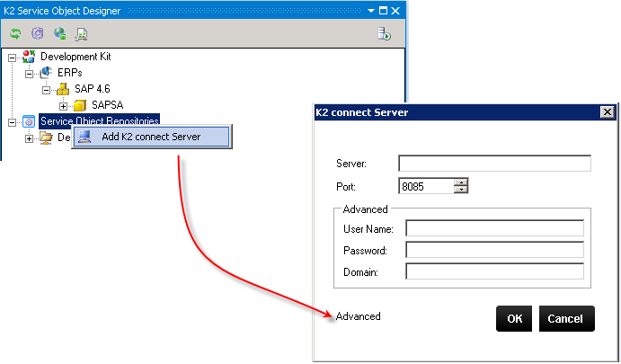Click the Port number field
Viewport: 621px width, 364px height.
click(x=426, y=186)
